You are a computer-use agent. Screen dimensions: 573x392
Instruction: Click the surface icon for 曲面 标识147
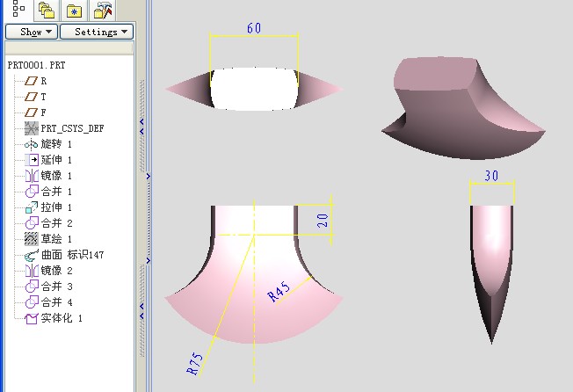pyautogui.click(x=32, y=255)
